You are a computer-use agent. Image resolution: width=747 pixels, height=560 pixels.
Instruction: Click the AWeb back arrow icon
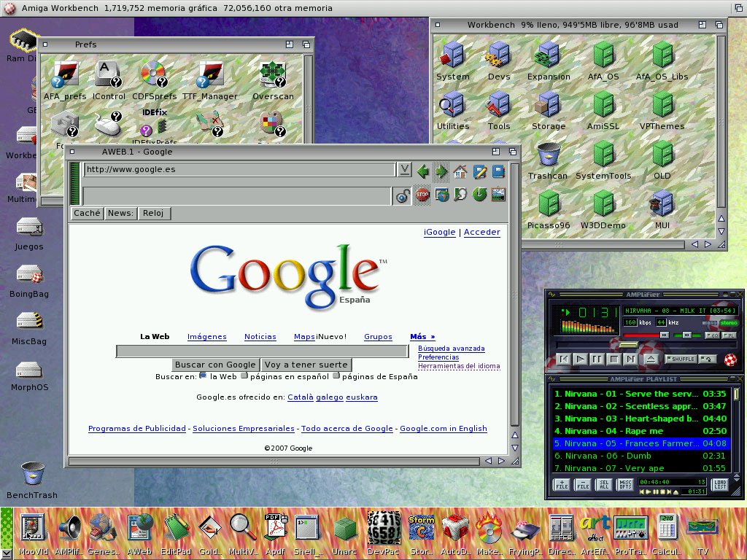point(422,171)
